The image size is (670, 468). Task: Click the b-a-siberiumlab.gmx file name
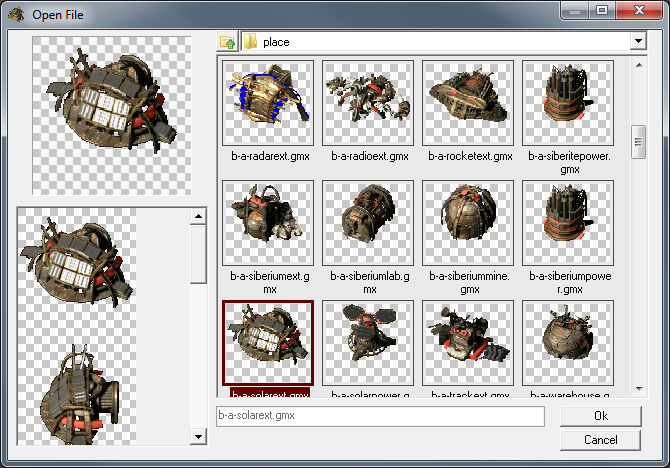coord(370,283)
